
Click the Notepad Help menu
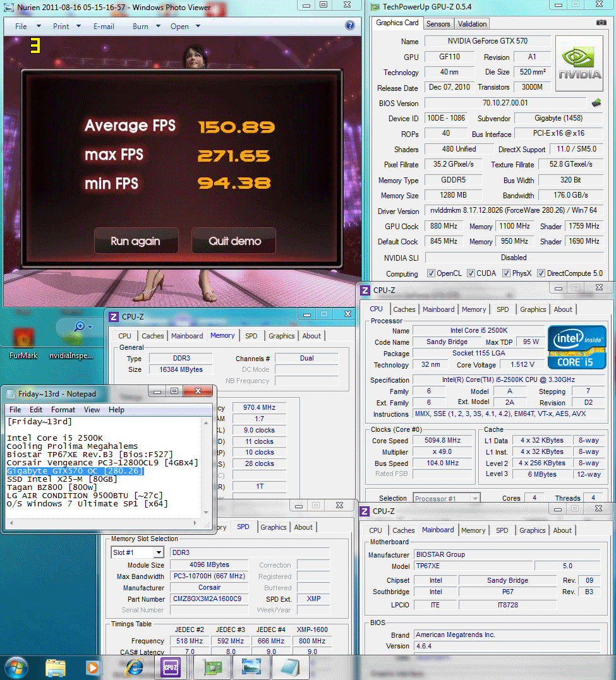click(116, 409)
